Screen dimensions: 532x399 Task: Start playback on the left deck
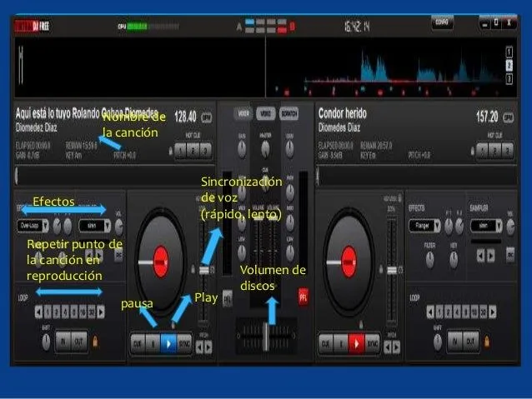coord(168,344)
